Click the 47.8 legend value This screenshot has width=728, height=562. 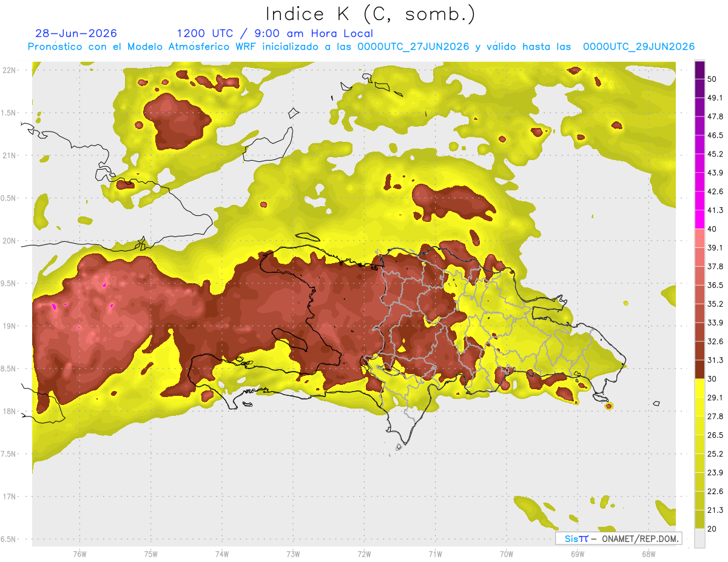pos(715,116)
